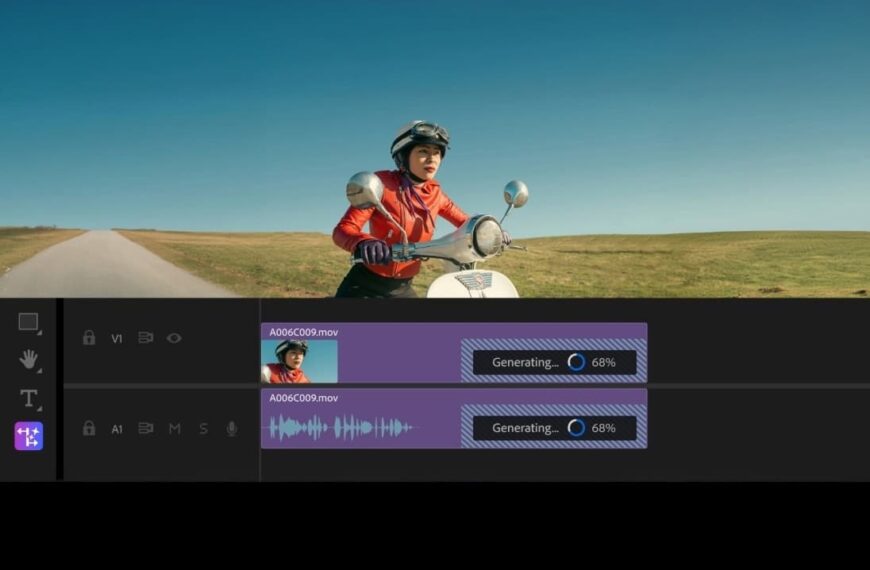
Task: Click audio clip's Generating 68% progress indicator
Action: [x=554, y=428]
